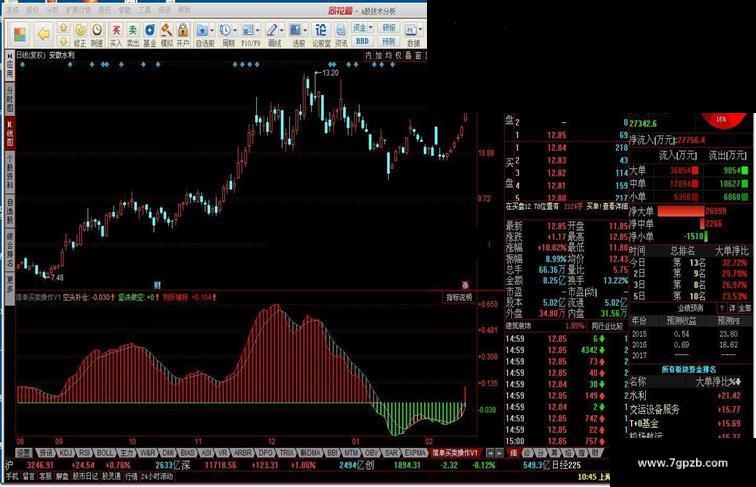Open the 研报 research report button
Screen dimensions: 756x487
(389, 28)
